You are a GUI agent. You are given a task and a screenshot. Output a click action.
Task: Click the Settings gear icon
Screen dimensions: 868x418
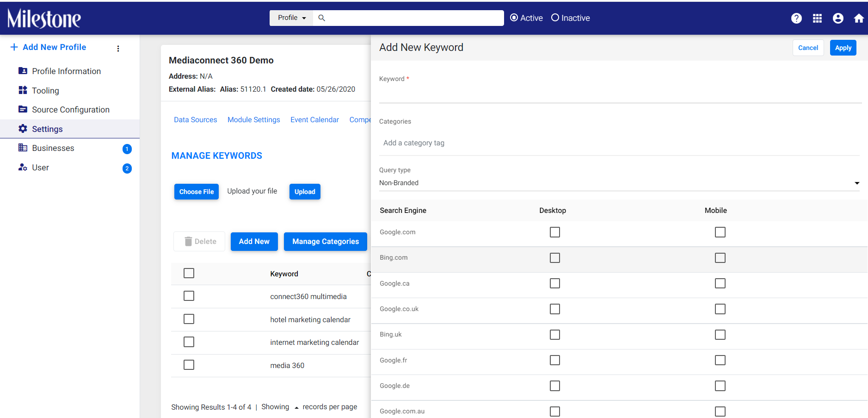point(23,129)
